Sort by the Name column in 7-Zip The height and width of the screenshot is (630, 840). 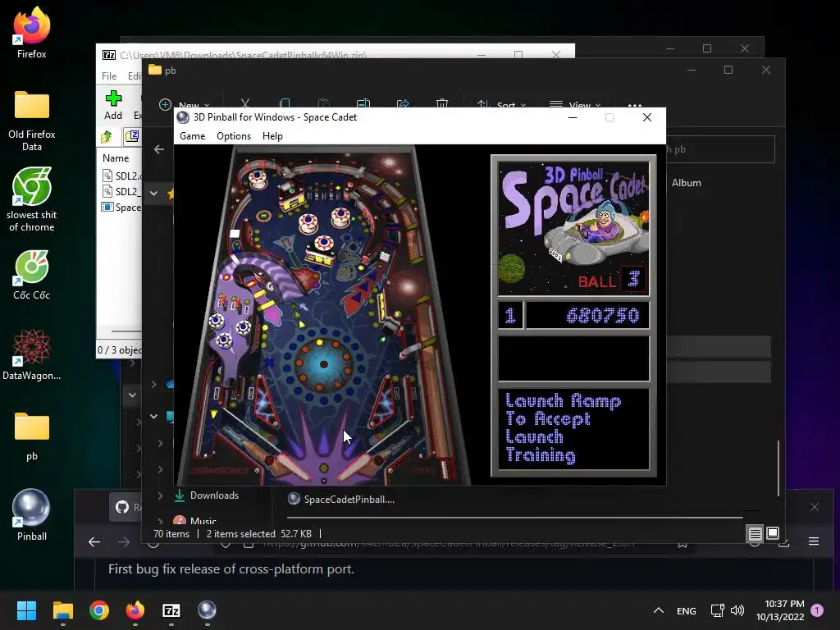coord(116,158)
